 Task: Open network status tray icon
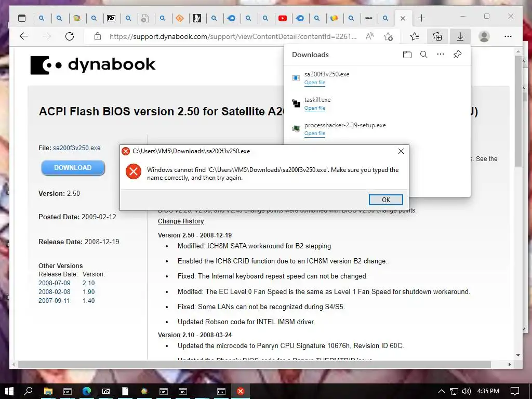point(454,391)
